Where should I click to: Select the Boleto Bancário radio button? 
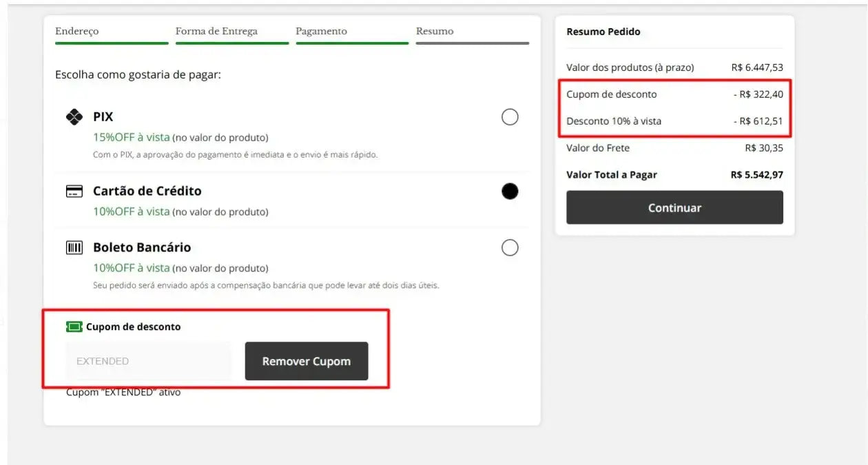pyautogui.click(x=510, y=247)
